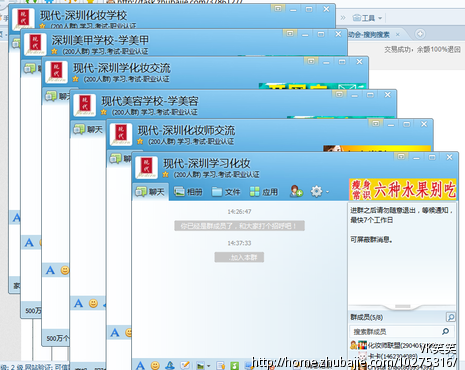Open the group settings gear icon
Image resolution: width=465 pixels, height=370 pixels.
[316, 191]
